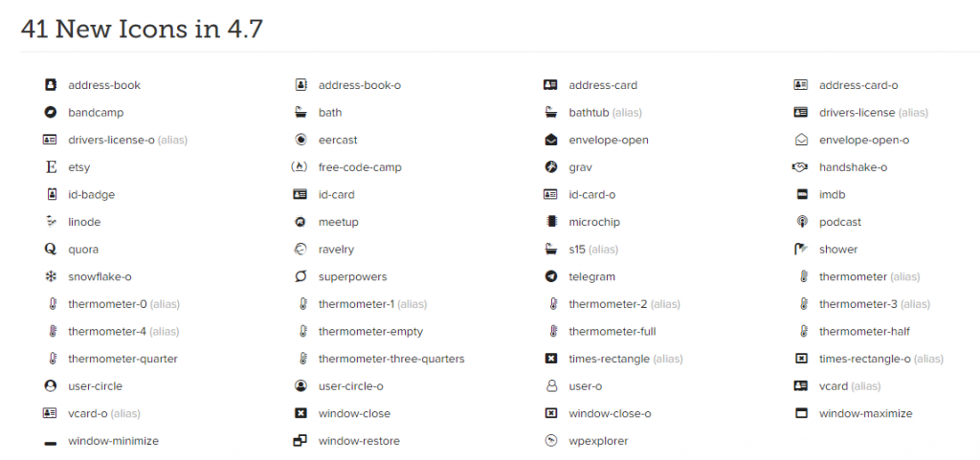Choose the handshake-o icon
Screen dimensions: 980x460
point(801,167)
